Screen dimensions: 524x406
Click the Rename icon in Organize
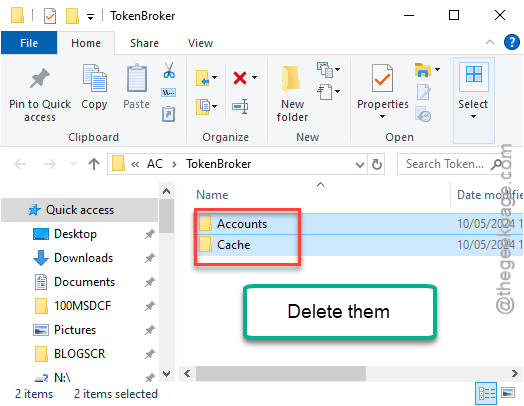click(240, 106)
